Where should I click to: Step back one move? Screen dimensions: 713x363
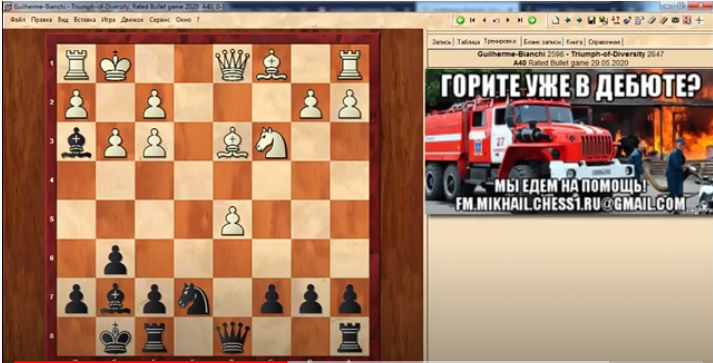(x=484, y=20)
